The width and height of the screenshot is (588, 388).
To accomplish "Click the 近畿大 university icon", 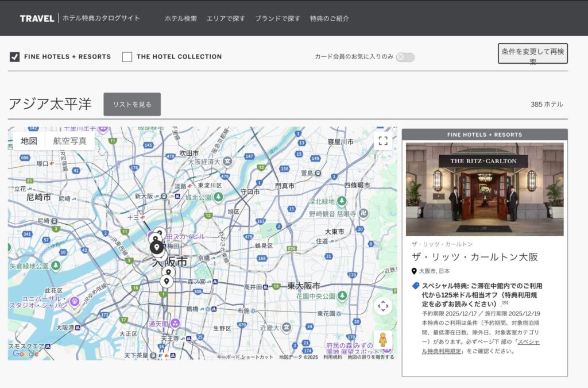I will click(287, 328).
